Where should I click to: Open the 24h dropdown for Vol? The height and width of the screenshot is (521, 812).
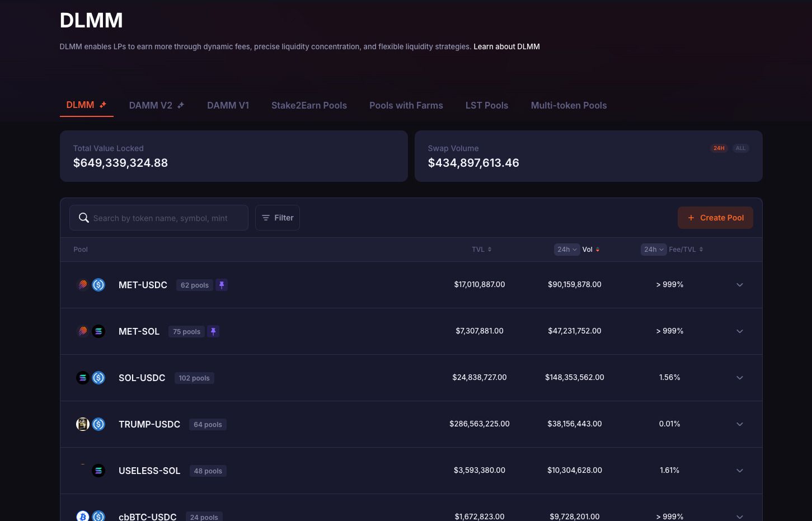[x=566, y=250]
